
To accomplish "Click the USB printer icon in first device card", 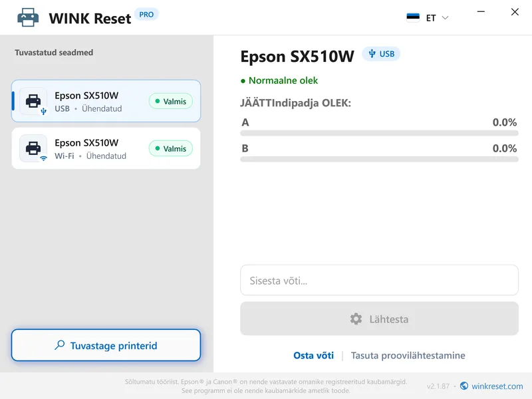I will coord(33,101).
